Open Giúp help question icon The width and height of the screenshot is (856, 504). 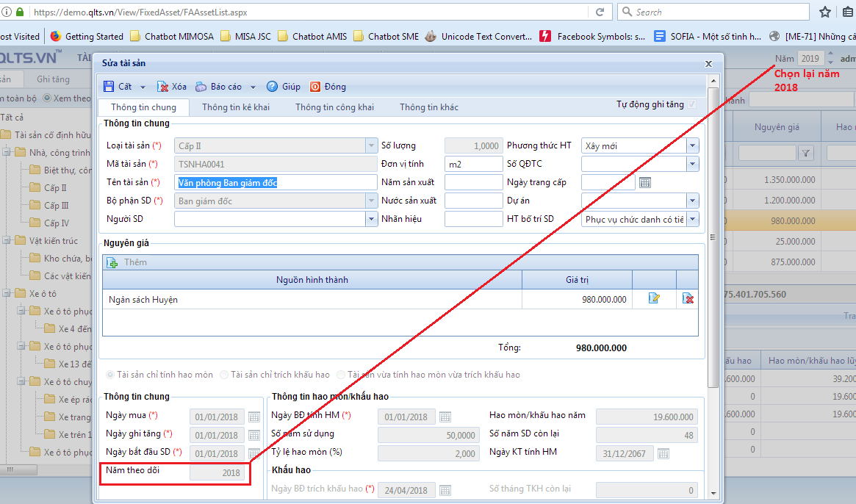[x=272, y=86]
